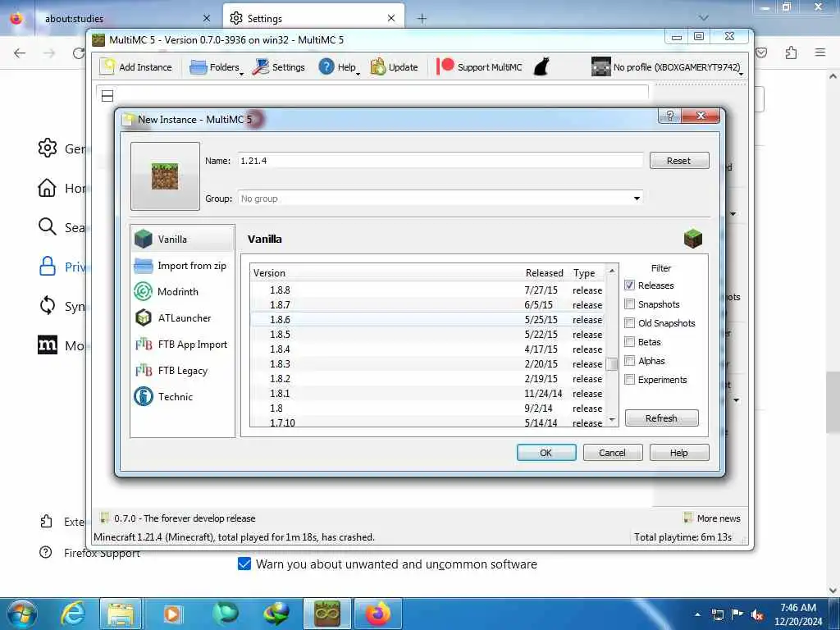Viewport: 840px width, 630px height.
Task: Select version 1.8.4 row
Action: tap(427, 349)
